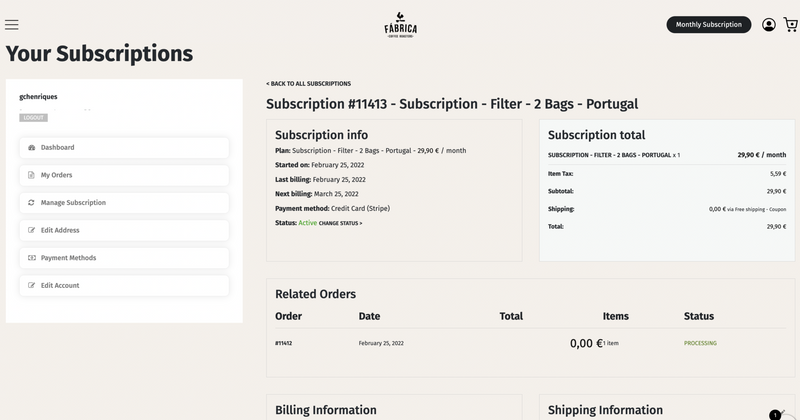This screenshot has height=420, width=800.
Task: Open the shopping cart icon
Action: pos(790,24)
